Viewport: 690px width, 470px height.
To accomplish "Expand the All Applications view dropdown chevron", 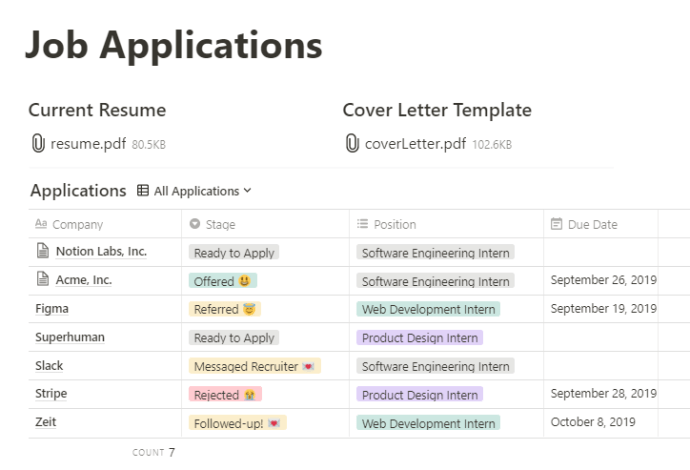I will click(247, 191).
